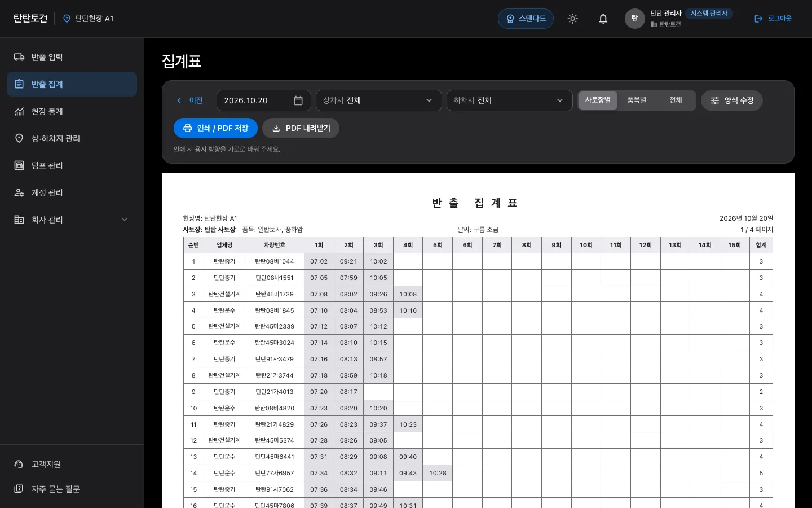Click the location pin icon next to 탄탄현장 A1
This screenshot has height=508, width=812.
point(67,19)
